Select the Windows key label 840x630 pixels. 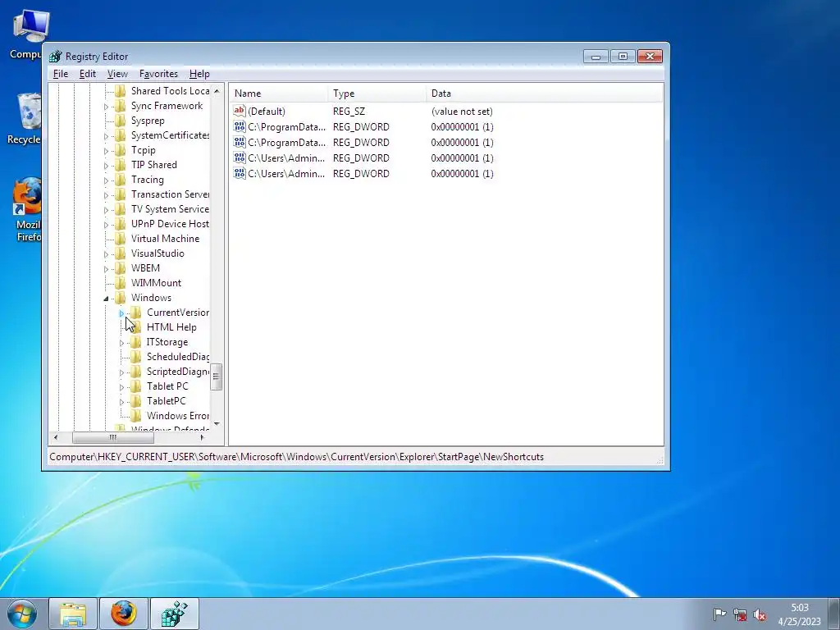pyautogui.click(x=151, y=298)
